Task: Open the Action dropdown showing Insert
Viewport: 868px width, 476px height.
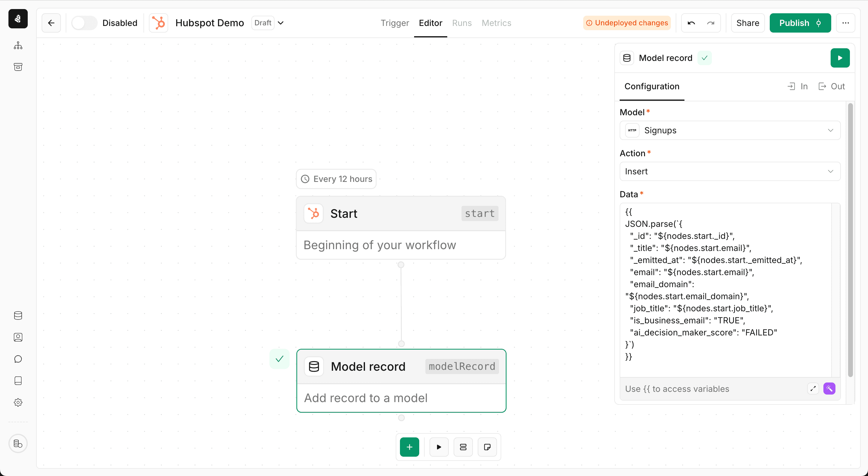Action: (x=730, y=171)
